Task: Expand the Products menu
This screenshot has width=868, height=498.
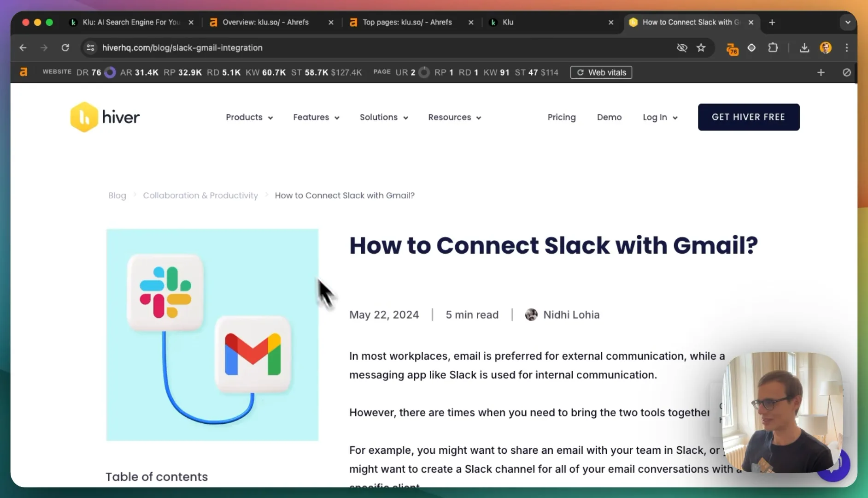Action: click(249, 117)
